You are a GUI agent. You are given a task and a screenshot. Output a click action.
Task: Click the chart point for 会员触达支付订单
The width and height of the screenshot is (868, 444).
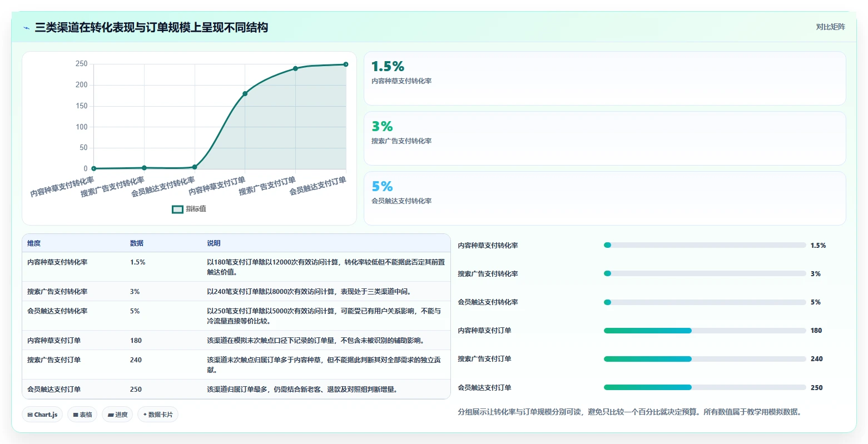[x=346, y=64]
